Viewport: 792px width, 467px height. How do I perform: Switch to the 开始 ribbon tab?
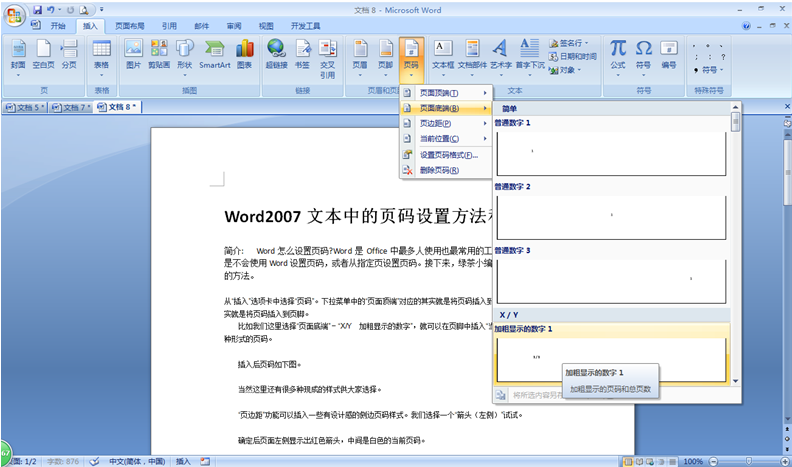pyautogui.click(x=58, y=26)
